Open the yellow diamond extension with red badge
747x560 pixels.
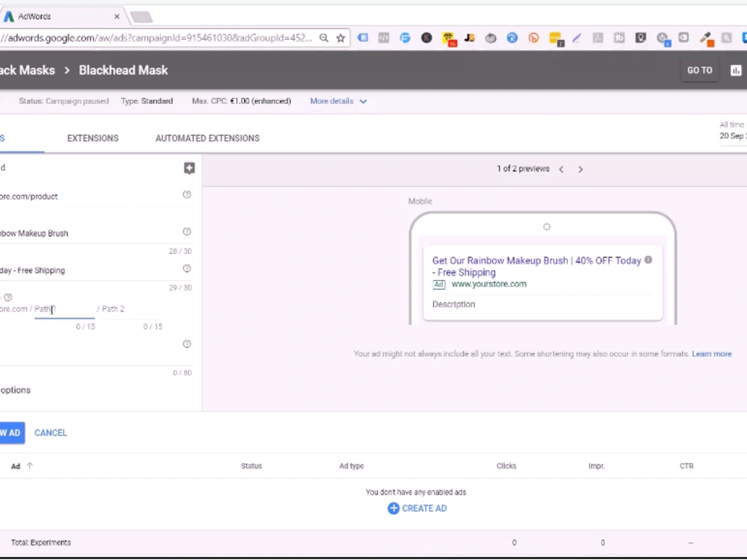coord(449,39)
